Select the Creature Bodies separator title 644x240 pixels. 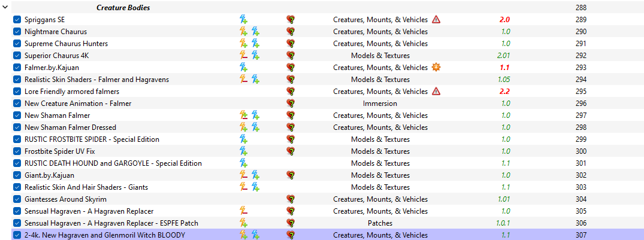click(123, 7)
